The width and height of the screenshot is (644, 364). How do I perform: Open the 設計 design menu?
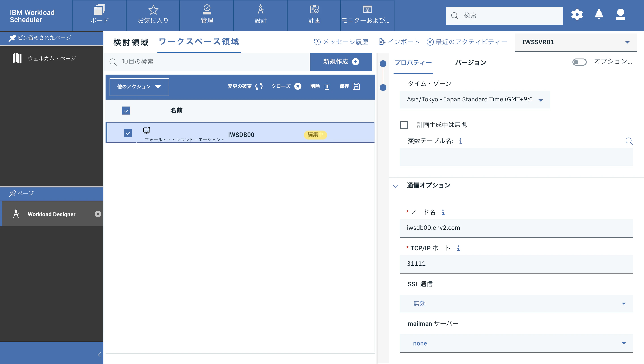[260, 15]
